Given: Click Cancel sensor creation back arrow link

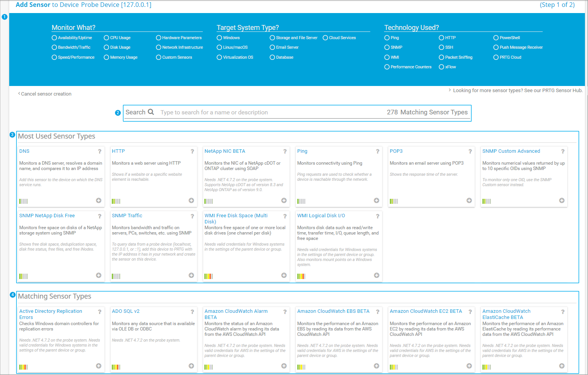Looking at the screenshot, I should [45, 94].
